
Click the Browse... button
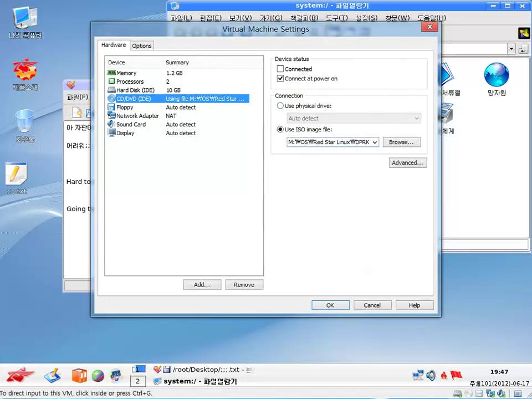[x=401, y=142]
